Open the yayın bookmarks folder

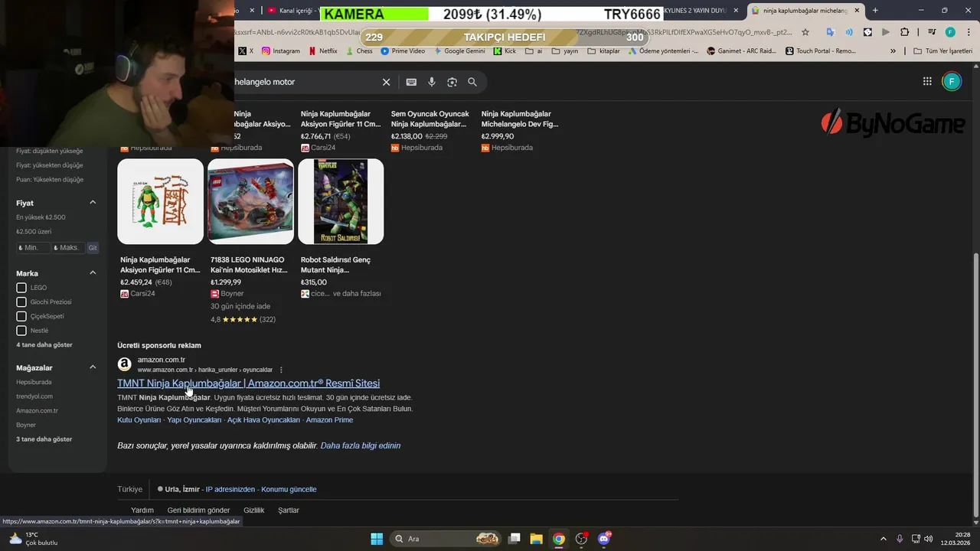coord(565,51)
